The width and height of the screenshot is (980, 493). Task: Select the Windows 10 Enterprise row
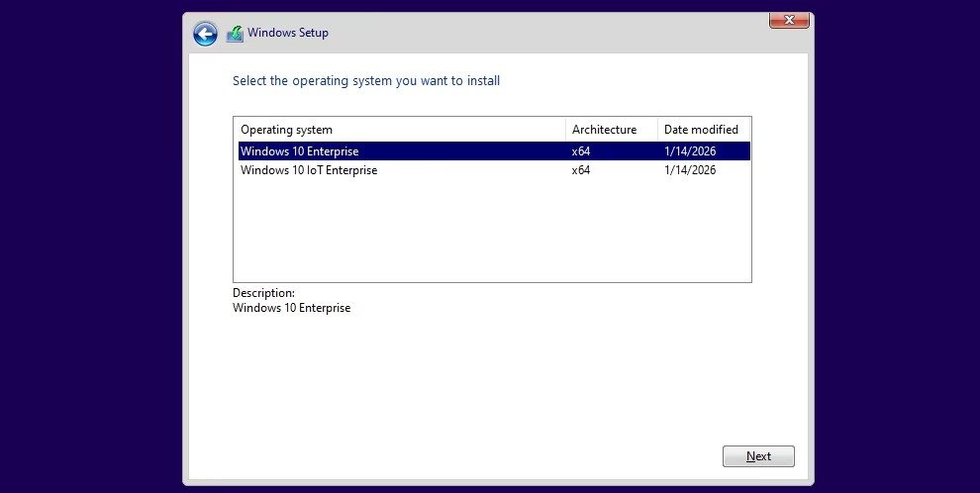pos(494,151)
